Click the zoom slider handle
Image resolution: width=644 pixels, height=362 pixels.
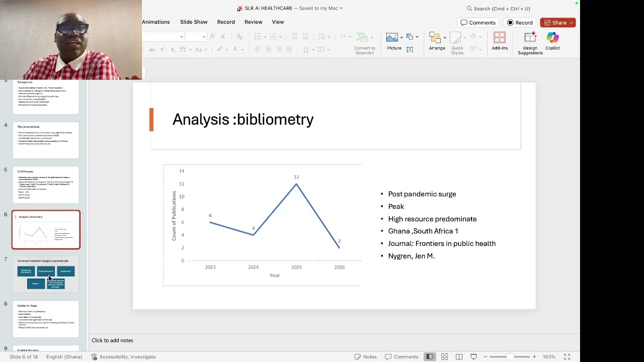[x=510, y=357]
